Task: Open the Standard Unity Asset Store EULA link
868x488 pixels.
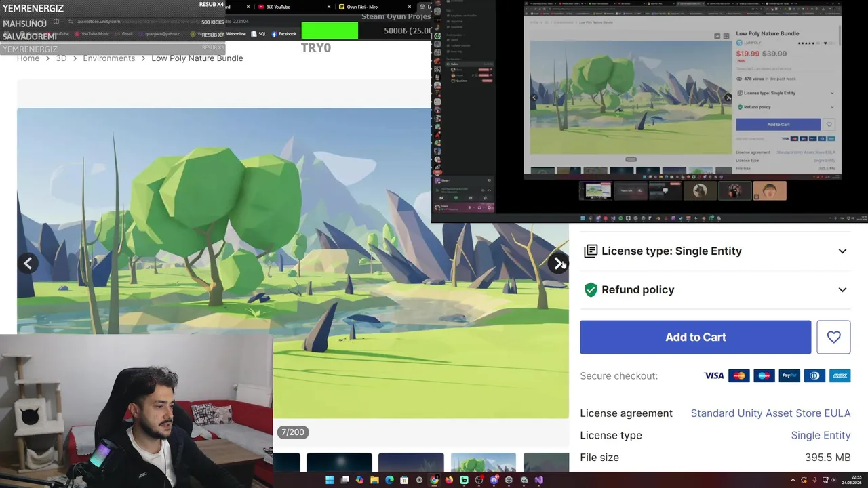Action: tap(770, 413)
